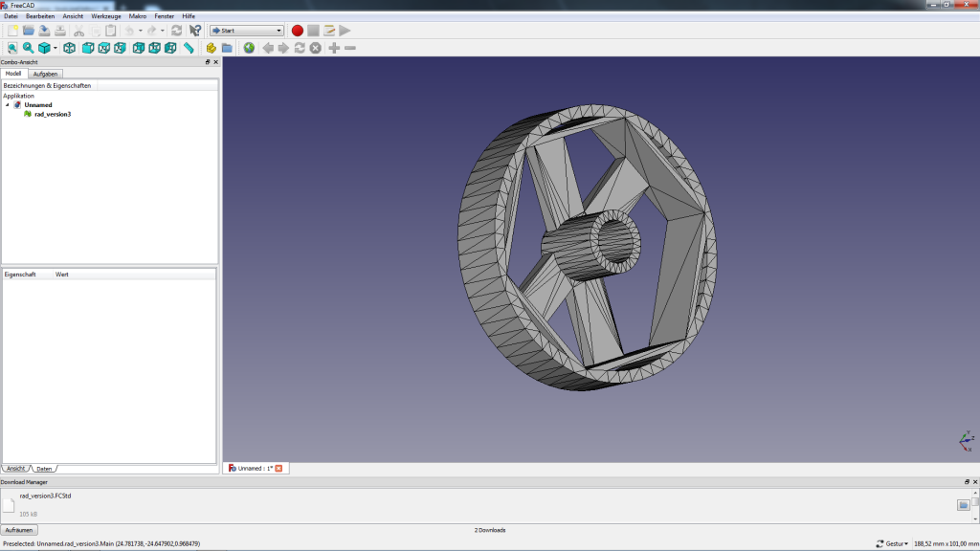Image resolution: width=980 pixels, height=551 pixels.
Task: Open the macros dialog notepad icon
Action: (329, 31)
